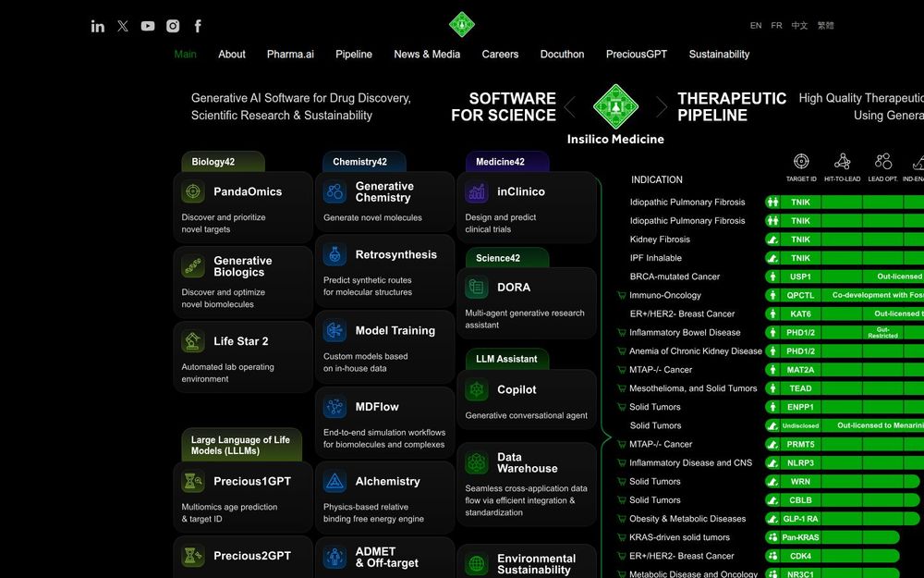Click the left arrow beside the center logo

(x=570, y=106)
